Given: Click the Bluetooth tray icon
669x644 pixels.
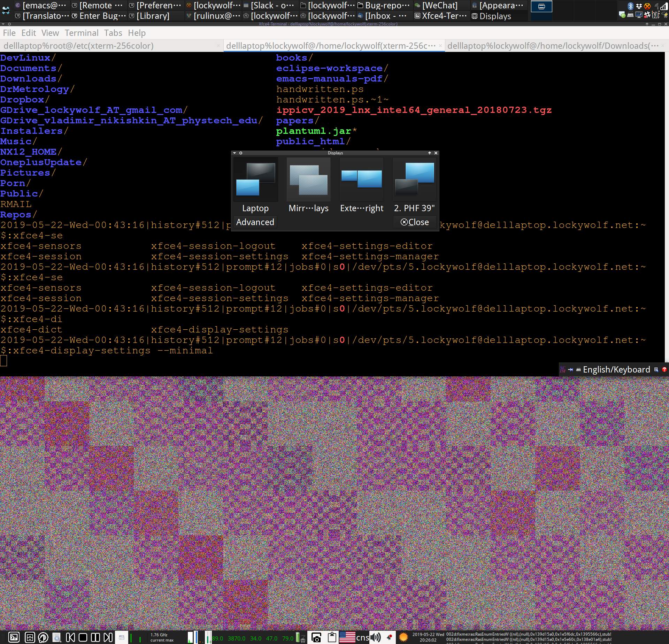Looking at the screenshot, I should pos(630,6).
